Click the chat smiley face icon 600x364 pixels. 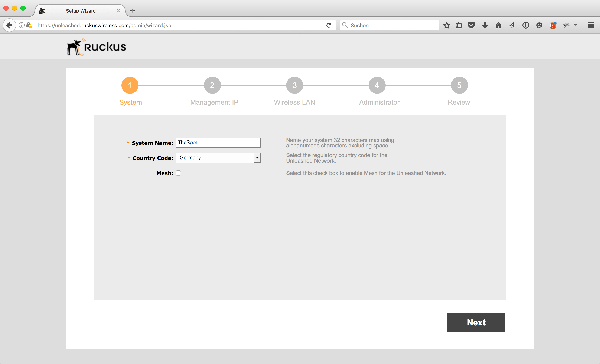[x=539, y=25]
